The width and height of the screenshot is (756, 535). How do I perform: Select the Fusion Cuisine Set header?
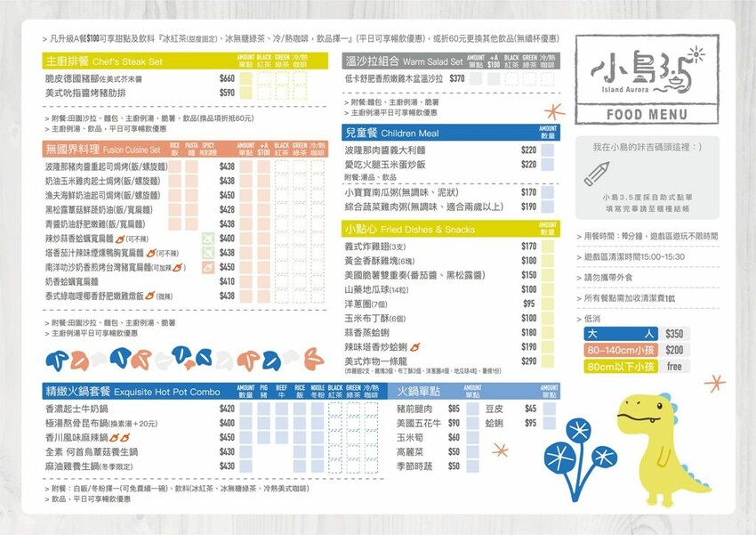pos(103,150)
